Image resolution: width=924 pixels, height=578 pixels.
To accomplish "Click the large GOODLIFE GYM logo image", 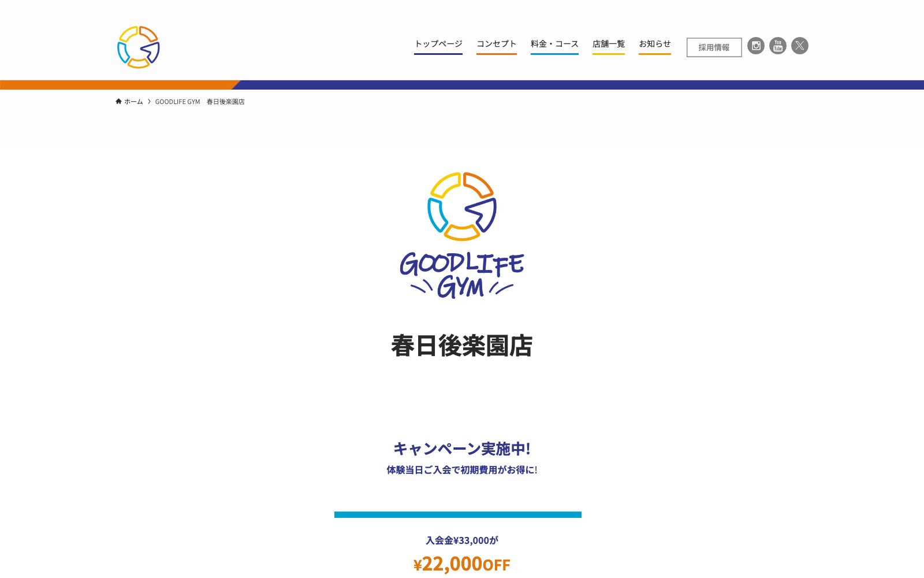I will point(462,235).
